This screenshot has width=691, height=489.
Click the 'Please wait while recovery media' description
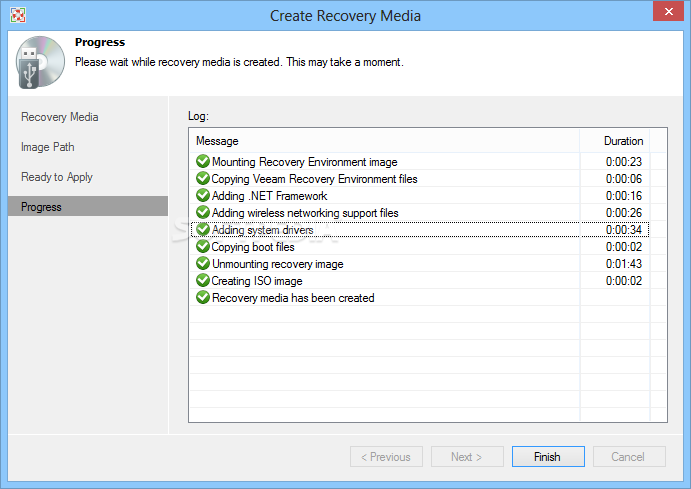tap(239, 62)
